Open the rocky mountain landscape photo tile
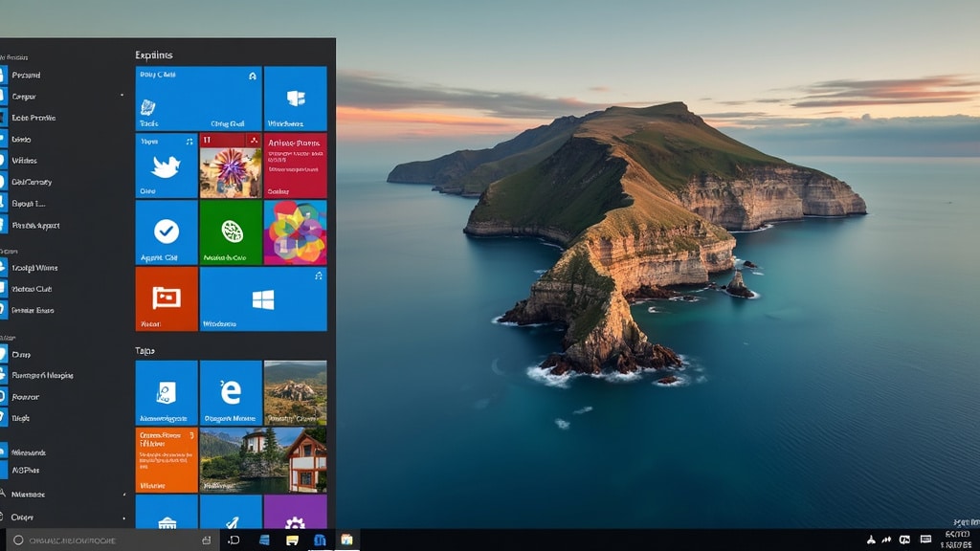The height and width of the screenshot is (551, 980). click(x=295, y=393)
